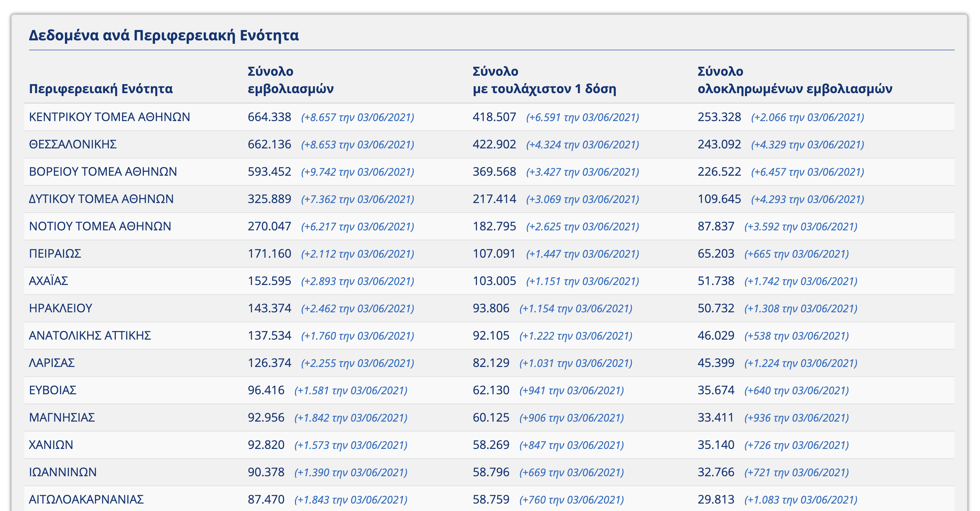Click the ΑΝΑΤΟΛΙΚΗΣ ΑΤΤΙΚΗΣ region cell
980x511 pixels.
tap(90, 336)
